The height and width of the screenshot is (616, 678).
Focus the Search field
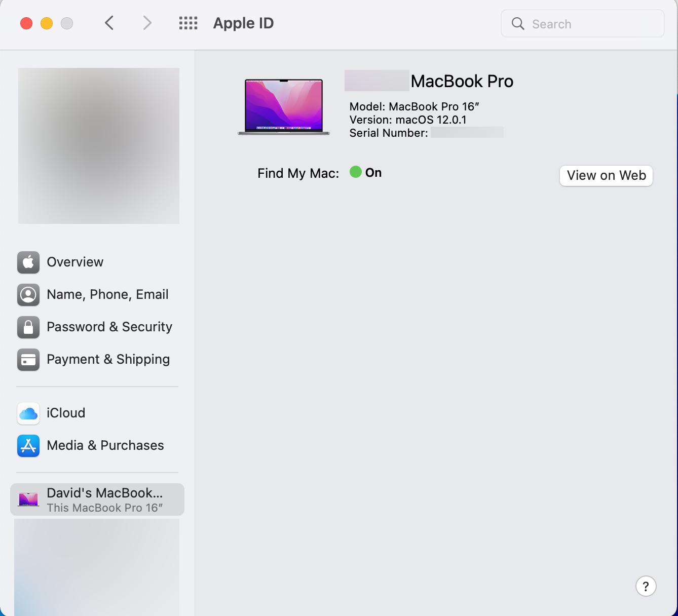tap(582, 24)
